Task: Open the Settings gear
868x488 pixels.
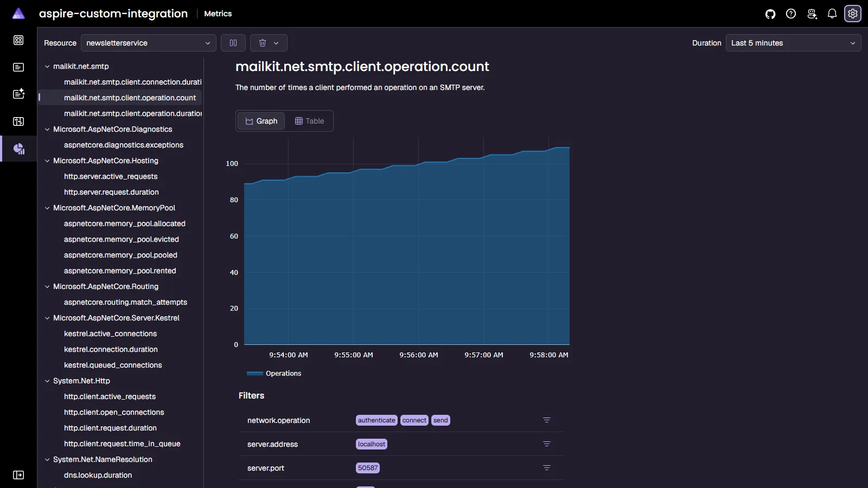Action: pyautogui.click(x=853, y=14)
